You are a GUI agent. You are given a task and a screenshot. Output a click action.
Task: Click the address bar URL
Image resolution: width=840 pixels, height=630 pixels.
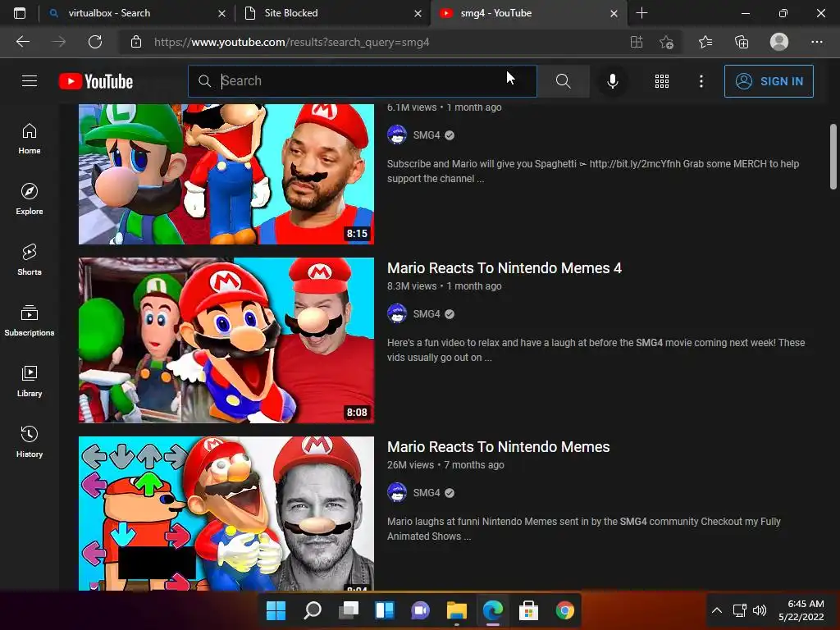pyautogui.click(x=291, y=42)
